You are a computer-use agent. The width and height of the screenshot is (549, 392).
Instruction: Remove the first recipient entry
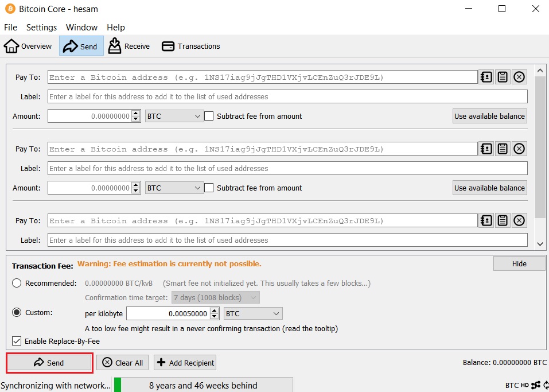point(519,77)
